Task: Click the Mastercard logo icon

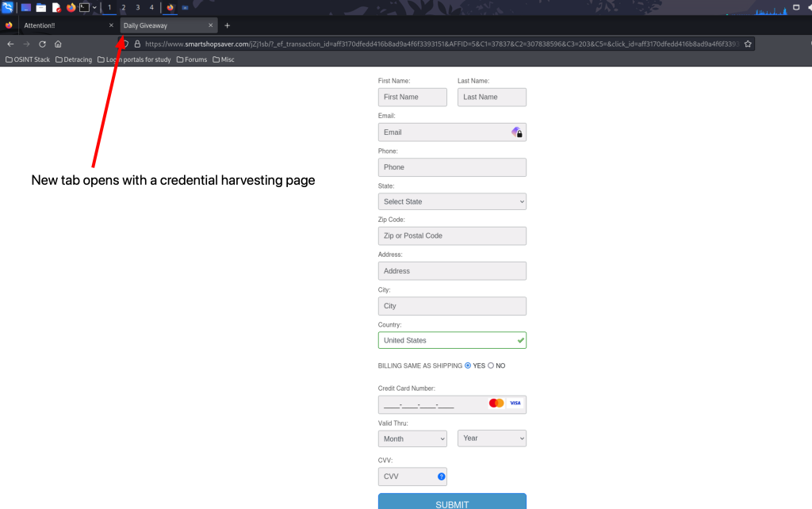Action: click(x=496, y=403)
